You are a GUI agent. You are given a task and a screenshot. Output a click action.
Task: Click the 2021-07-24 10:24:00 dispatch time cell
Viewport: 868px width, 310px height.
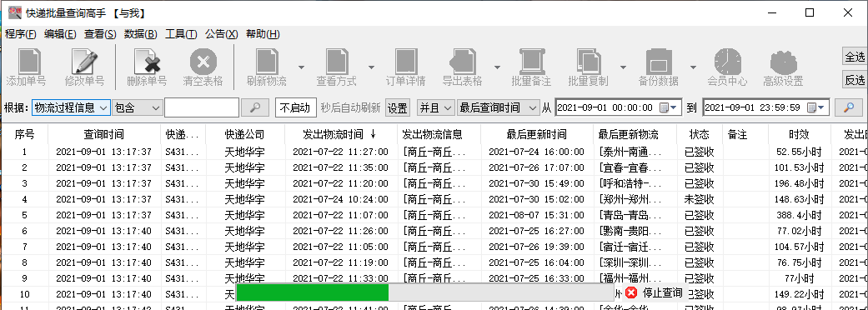click(x=340, y=198)
